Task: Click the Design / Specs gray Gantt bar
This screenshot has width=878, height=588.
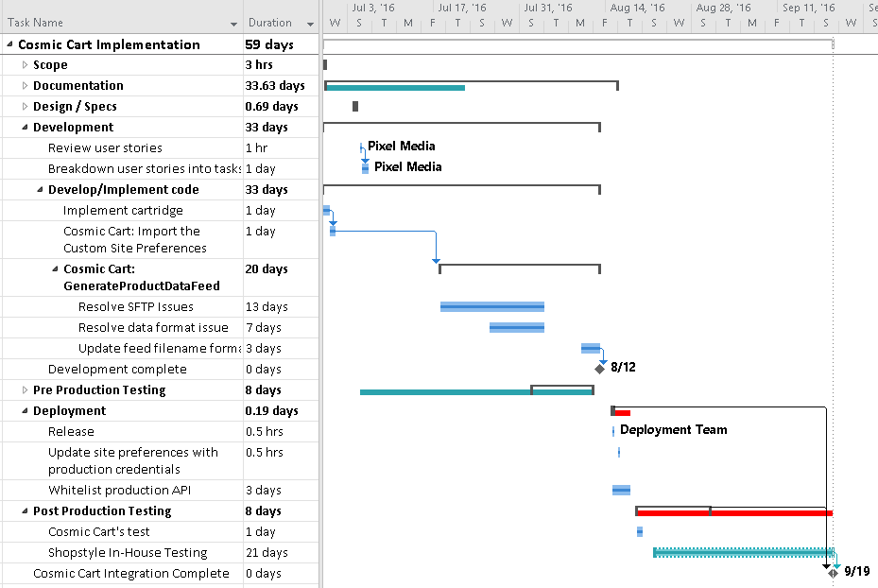Action: [x=355, y=107]
